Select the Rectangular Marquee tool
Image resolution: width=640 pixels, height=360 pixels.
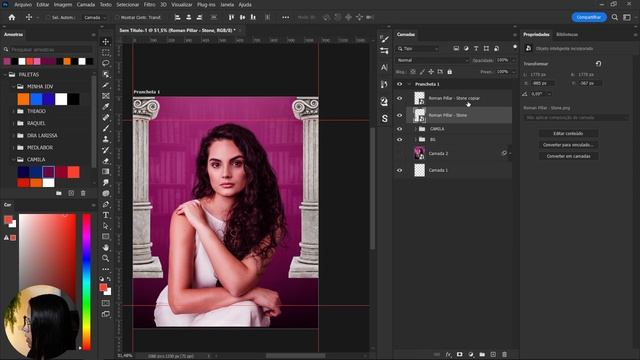[106, 53]
